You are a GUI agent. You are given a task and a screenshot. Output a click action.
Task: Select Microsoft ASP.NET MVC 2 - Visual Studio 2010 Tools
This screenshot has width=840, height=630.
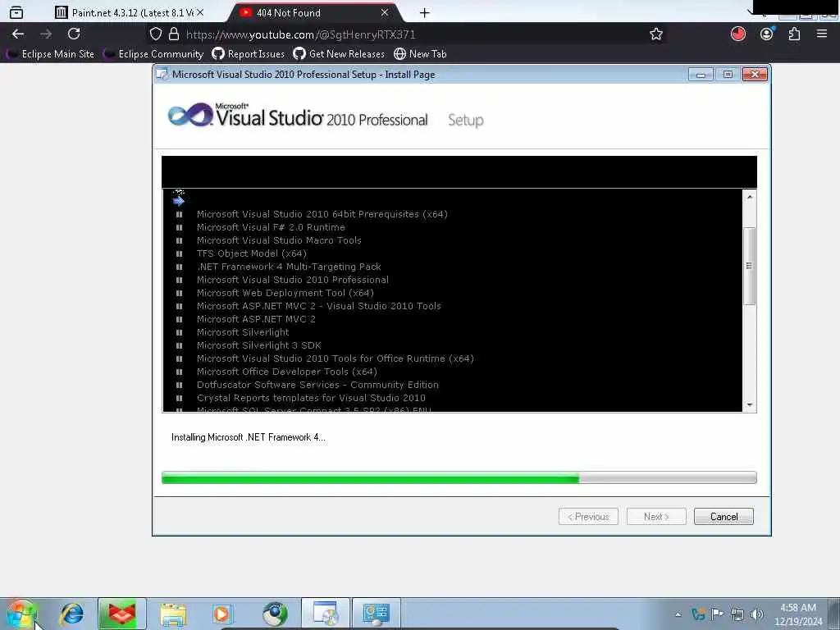pyautogui.click(x=319, y=306)
